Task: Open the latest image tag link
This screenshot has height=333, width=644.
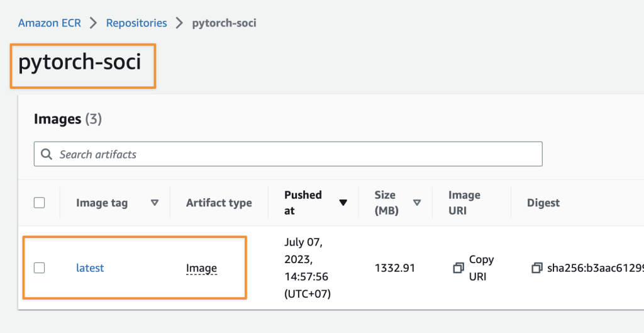Action: pyautogui.click(x=90, y=268)
